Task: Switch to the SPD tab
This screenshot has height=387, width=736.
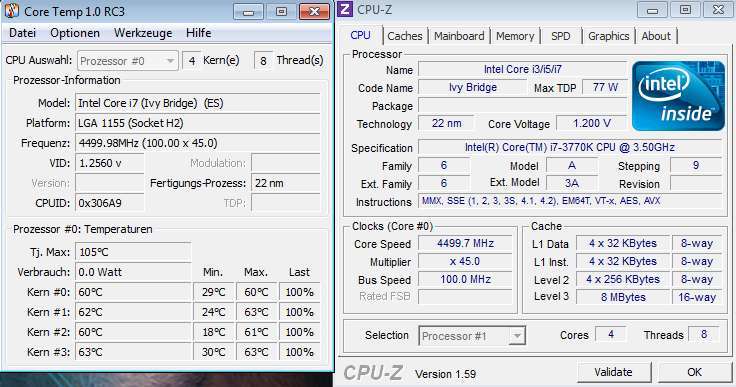Action: tap(560, 36)
